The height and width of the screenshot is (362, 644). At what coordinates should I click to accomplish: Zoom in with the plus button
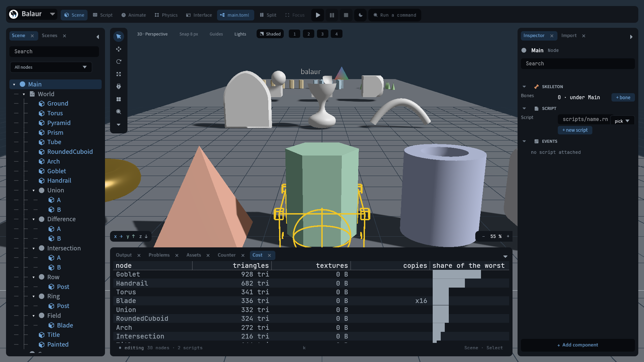[x=508, y=236]
